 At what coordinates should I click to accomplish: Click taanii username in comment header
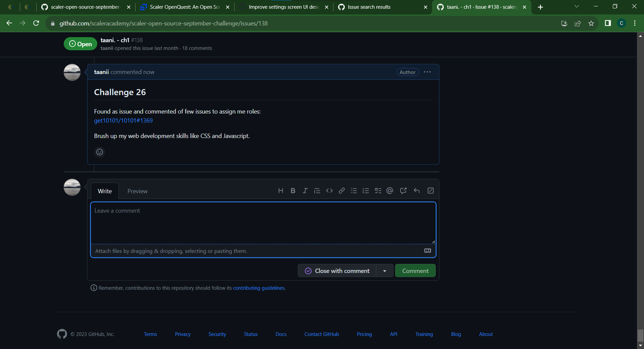[101, 72]
